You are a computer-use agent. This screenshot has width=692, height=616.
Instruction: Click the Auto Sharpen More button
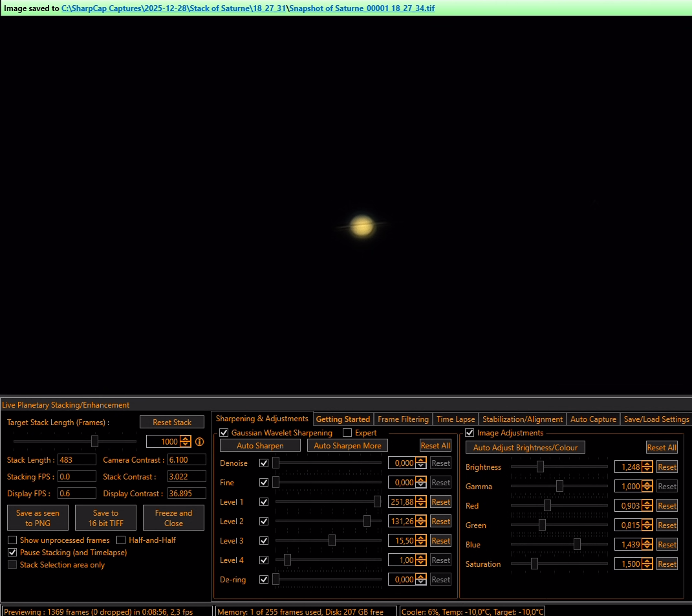[x=347, y=446]
